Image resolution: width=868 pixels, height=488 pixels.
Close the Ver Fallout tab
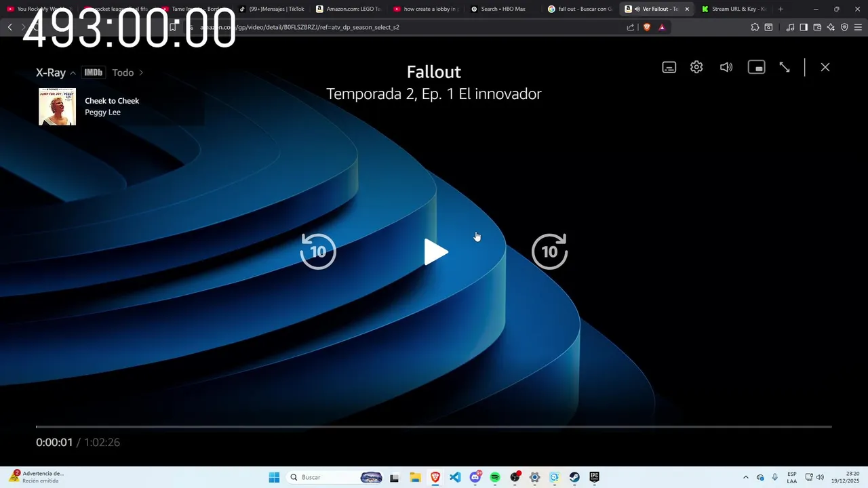click(687, 9)
